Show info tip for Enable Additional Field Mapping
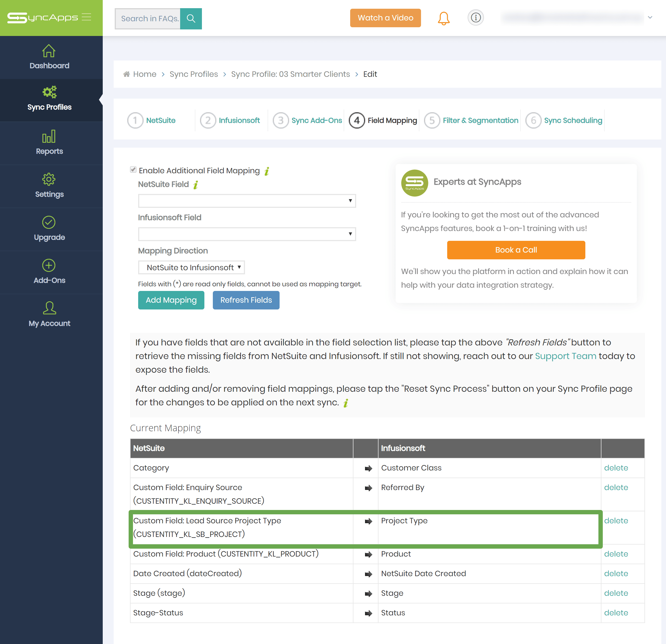This screenshot has height=644, width=666. tap(267, 171)
